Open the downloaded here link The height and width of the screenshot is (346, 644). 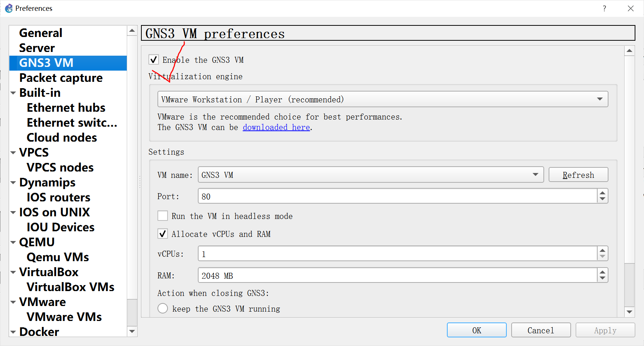pos(276,127)
